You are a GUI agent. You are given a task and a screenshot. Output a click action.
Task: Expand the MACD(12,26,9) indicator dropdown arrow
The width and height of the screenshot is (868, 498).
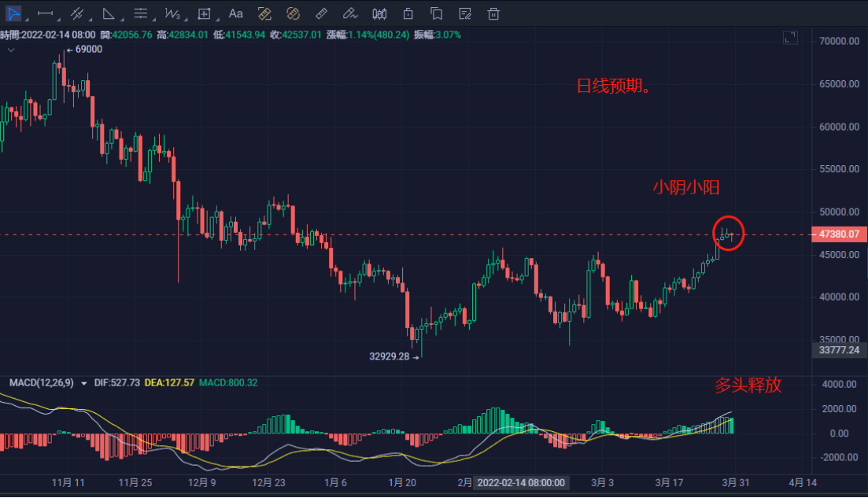pyautogui.click(x=83, y=383)
